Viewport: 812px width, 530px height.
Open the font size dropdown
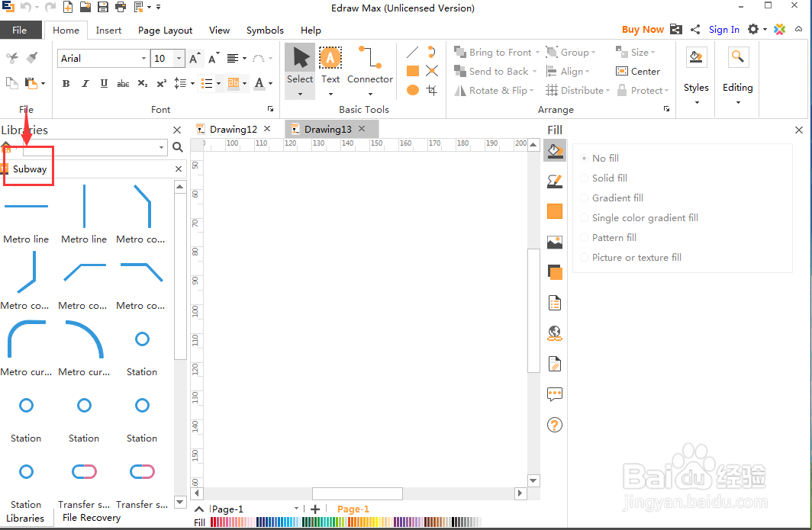(179, 58)
